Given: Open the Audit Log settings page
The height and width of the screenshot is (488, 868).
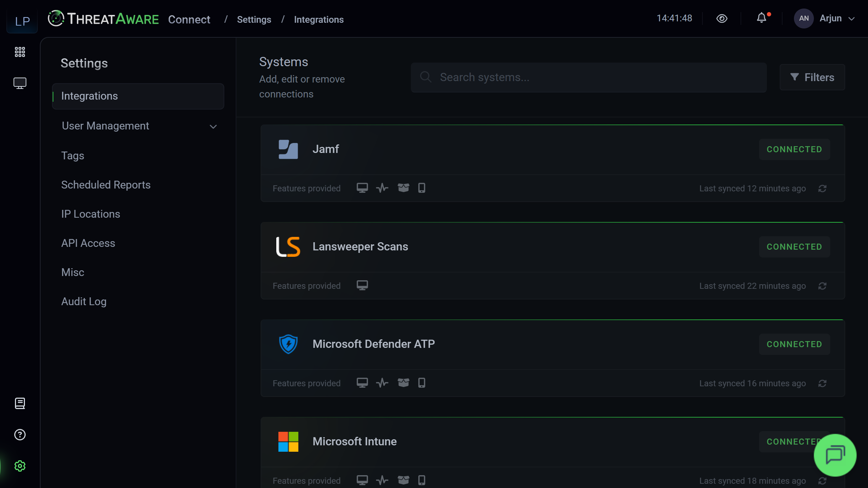Looking at the screenshot, I should [84, 302].
